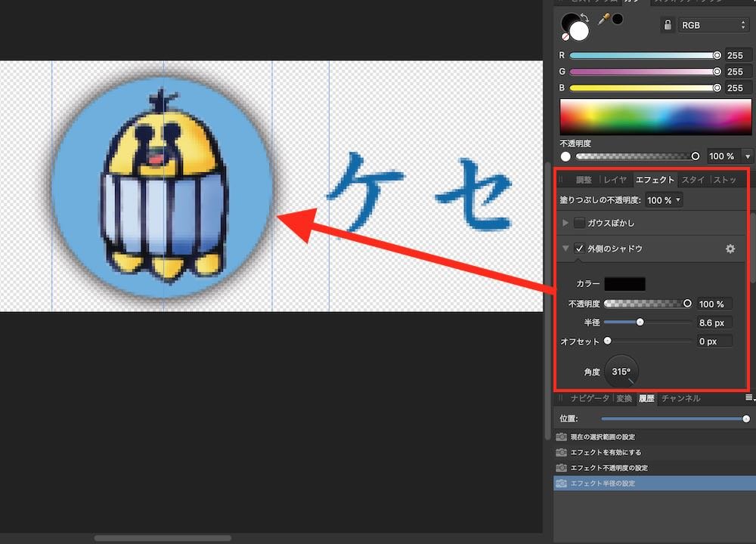Click the B value field showing 255
Image resolution: width=756 pixels, height=544 pixels.
(738, 88)
